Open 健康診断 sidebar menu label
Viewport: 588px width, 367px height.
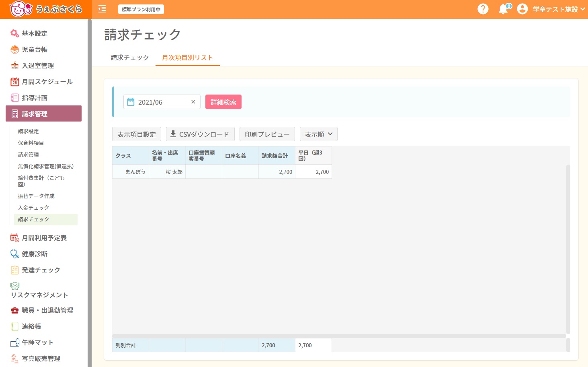tap(35, 254)
